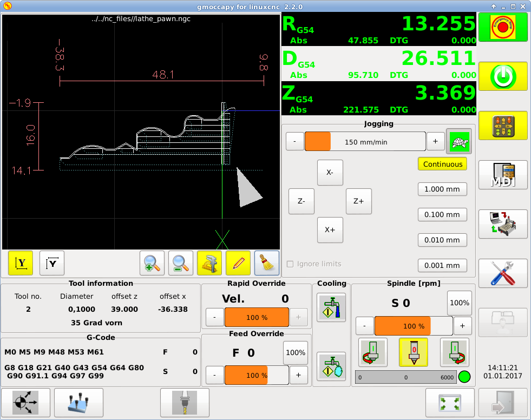Click the jog velocity slider bar
The image size is (531, 420).
pos(365,141)
